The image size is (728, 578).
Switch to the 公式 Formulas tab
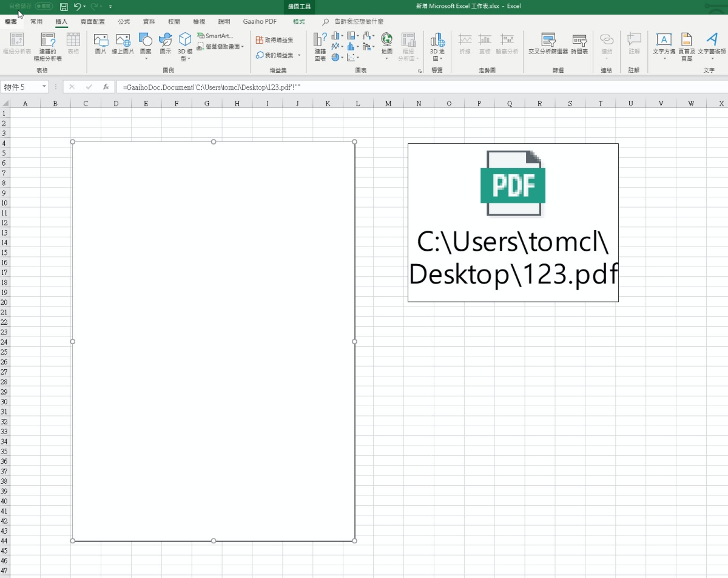(x=124, y=21)
